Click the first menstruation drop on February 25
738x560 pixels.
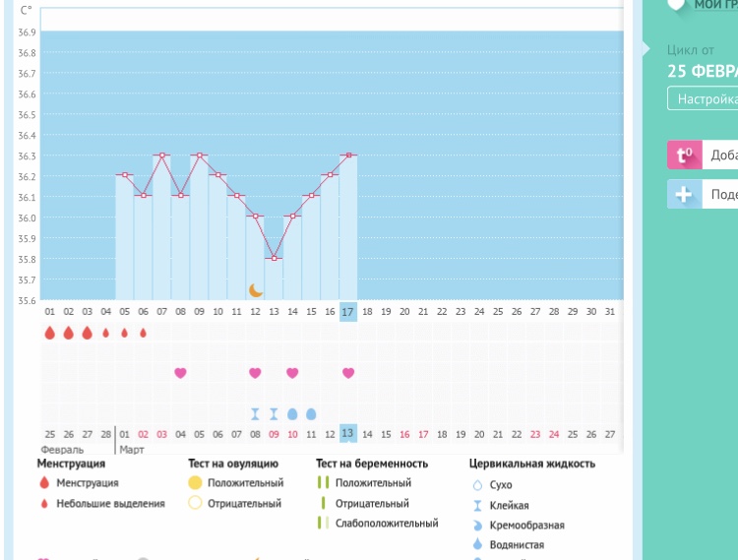(50, 334)
